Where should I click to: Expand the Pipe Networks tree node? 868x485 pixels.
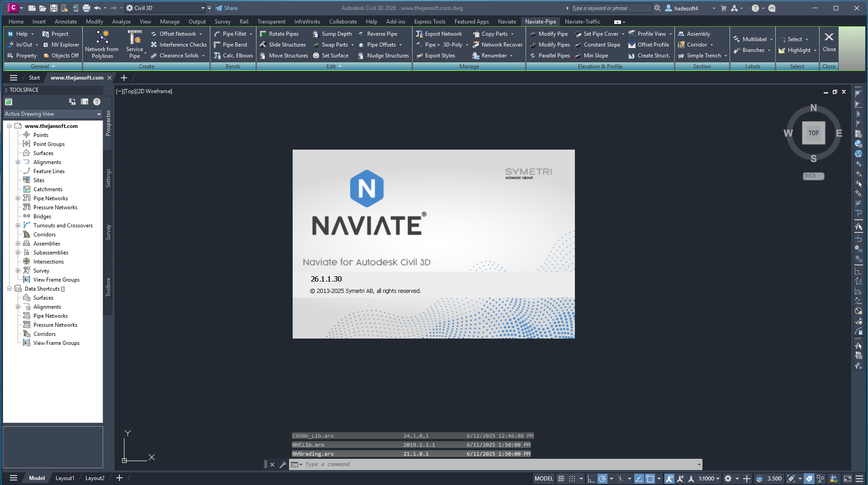(x=18, y=198)
